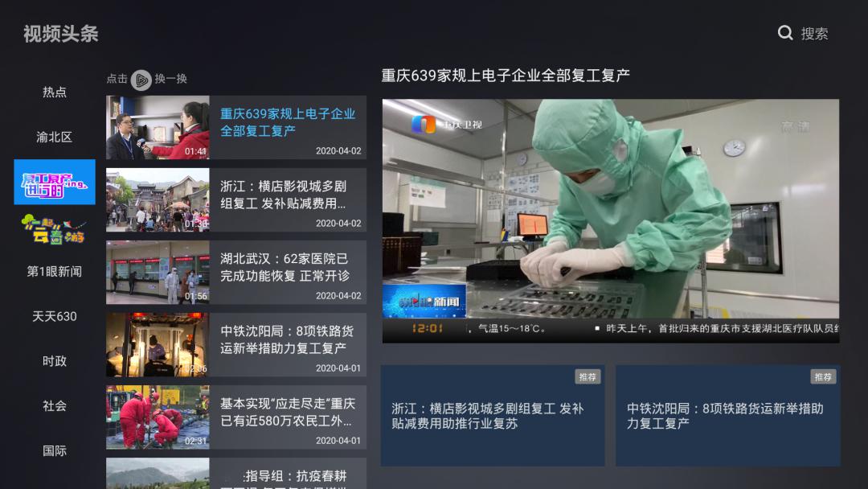This screenshot has width=868, height=489.
Task: Open the recommended 浙江横店影视城复工 card
Action: [491, 414]
